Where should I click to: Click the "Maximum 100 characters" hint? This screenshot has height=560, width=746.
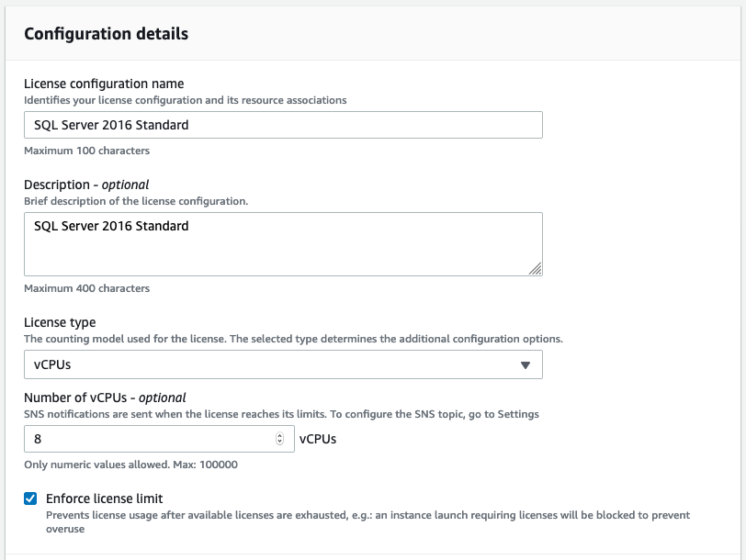point(86,151)
